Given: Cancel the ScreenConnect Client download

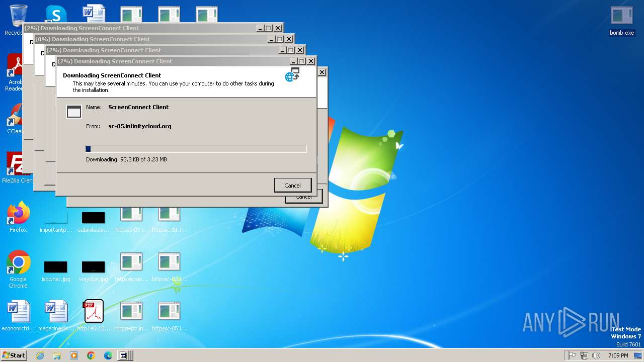Looking at the screenshot, I should 292,185.
